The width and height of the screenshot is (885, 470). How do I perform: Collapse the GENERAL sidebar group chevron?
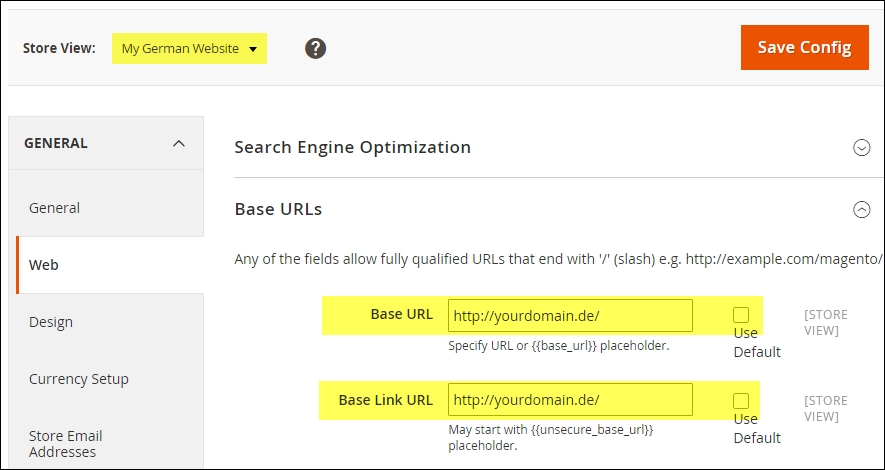(x=179, y=144)
